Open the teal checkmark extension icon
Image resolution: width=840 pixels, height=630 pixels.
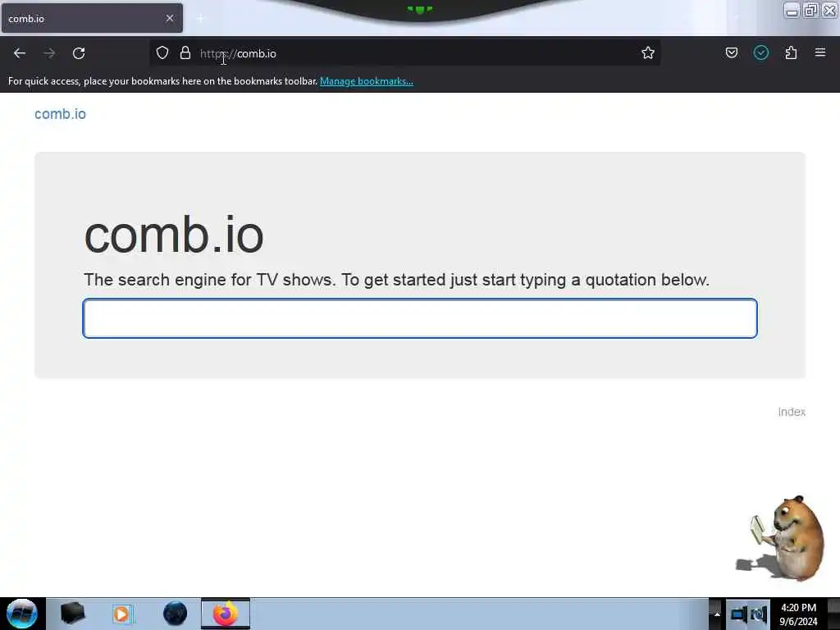760,52
